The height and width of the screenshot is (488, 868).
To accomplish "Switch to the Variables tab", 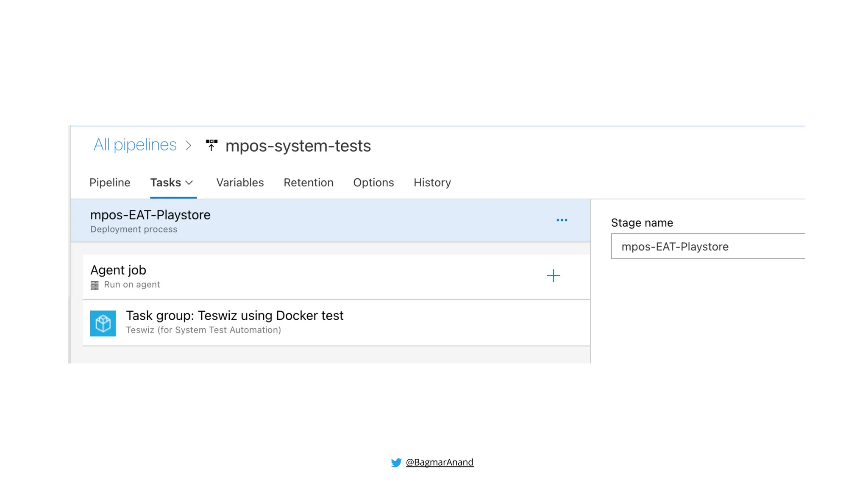I will (240, 183).
